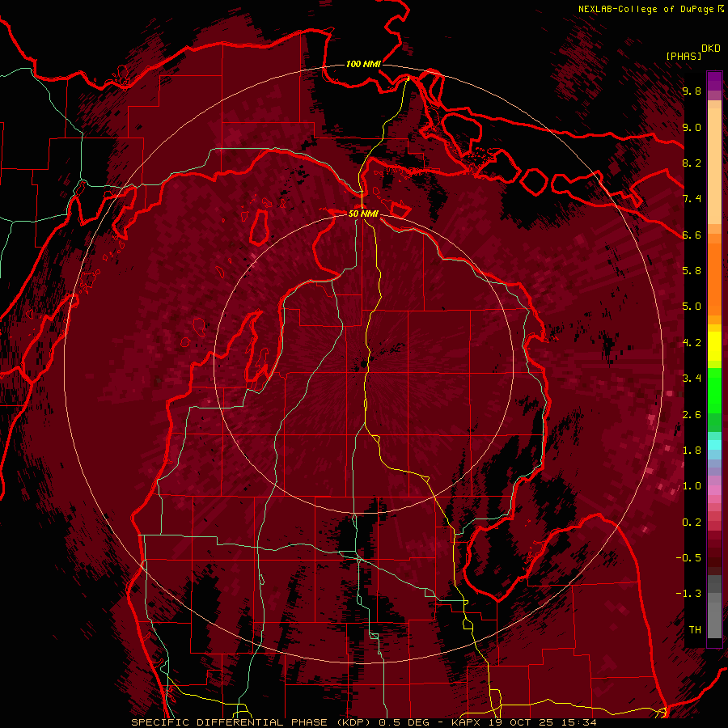
Task: Click the -1.3 scale value
Action: point(689,594)
